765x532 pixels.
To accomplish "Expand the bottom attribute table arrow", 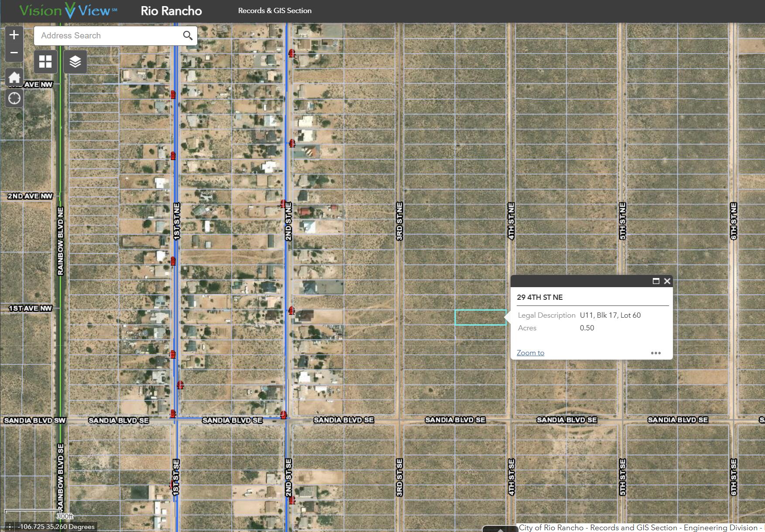I will click(x=500, y=529).
